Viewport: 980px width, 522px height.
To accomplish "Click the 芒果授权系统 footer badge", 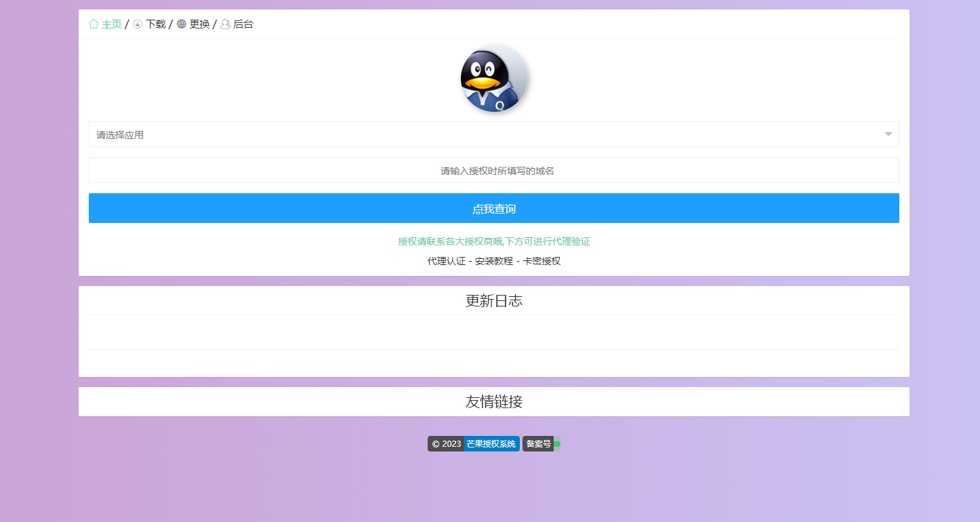I will pyautogui.click(x=491, y=444).
